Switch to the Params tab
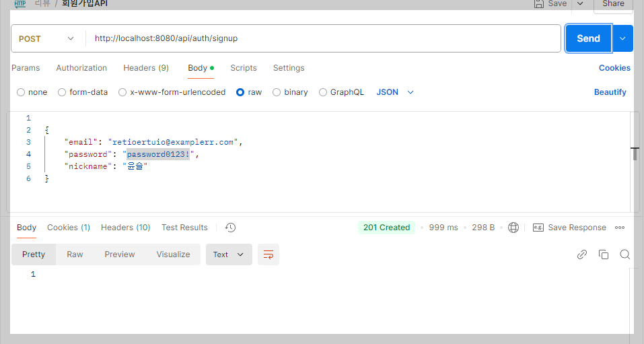644x344 pixels. click(x=26, y=68)
